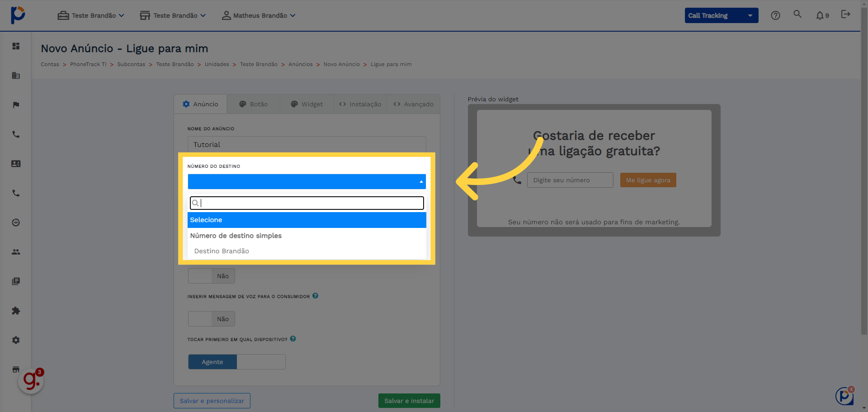868x412 pixels.
Task: Open the red g. floating badge
Action: [x=31, y=381]
